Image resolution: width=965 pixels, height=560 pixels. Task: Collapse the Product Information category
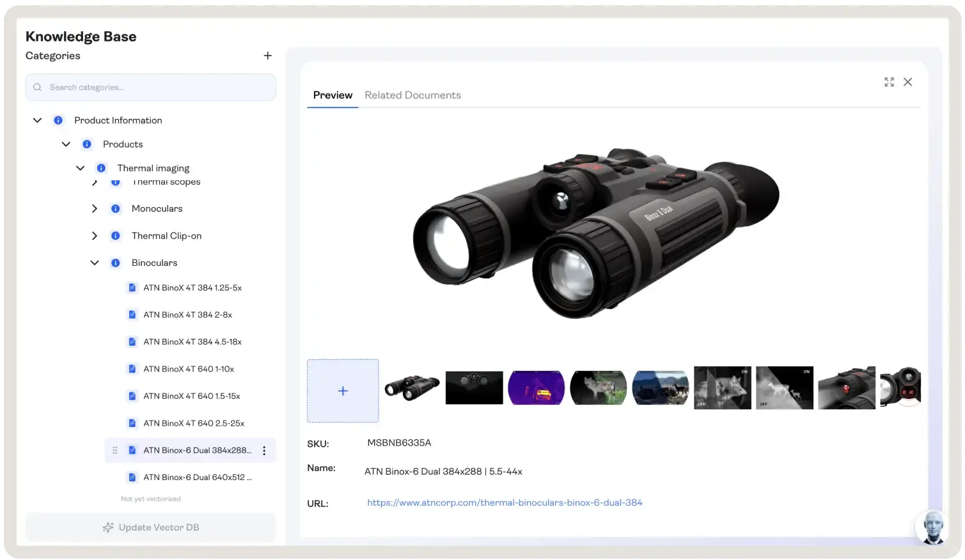[x=37, y=120]
